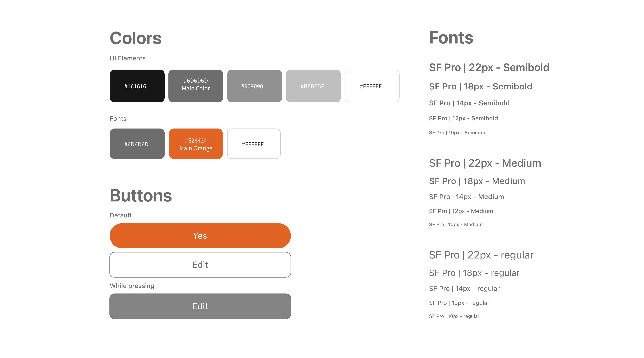Click the Colors heading
Image resolution: width=644 pixels, height=358 pixels.
[x=135, y=38]
